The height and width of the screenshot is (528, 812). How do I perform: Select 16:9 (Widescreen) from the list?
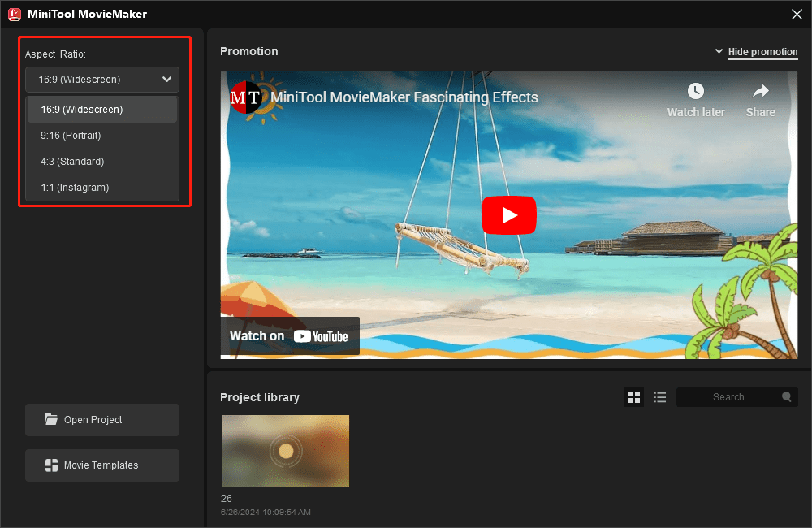coord(101,109)
